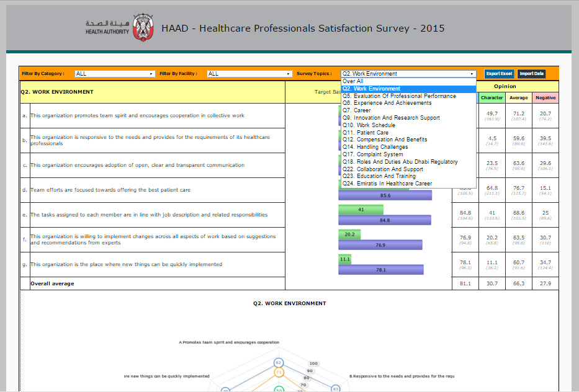Viewport: 579px width, 392px height.
Task: Click the Opinion header cell
Action: coord(505,86)
